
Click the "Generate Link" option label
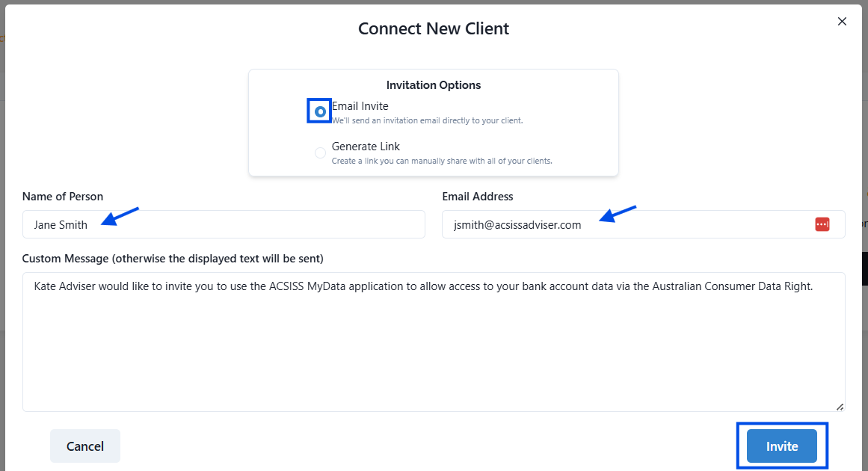tap(366, 147)
